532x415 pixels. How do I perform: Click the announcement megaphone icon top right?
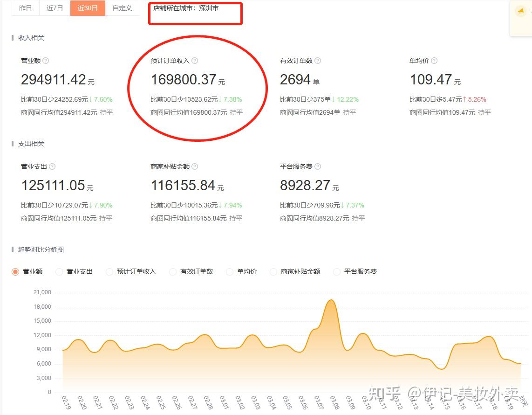(520, 10)
